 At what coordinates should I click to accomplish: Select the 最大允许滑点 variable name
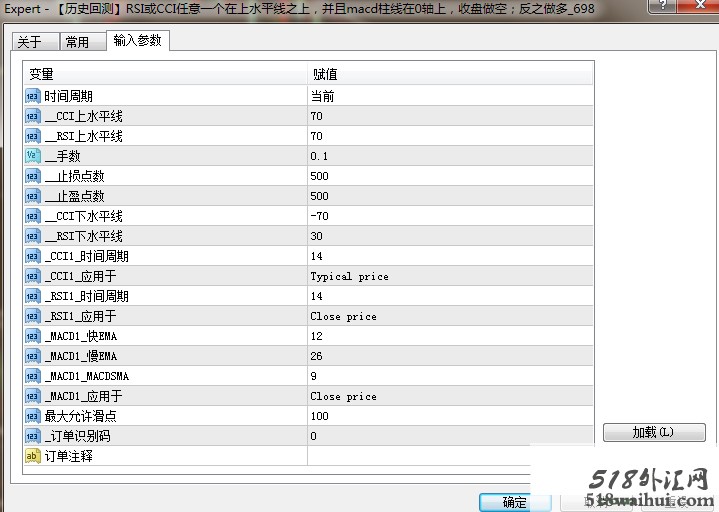coord(81,416)
